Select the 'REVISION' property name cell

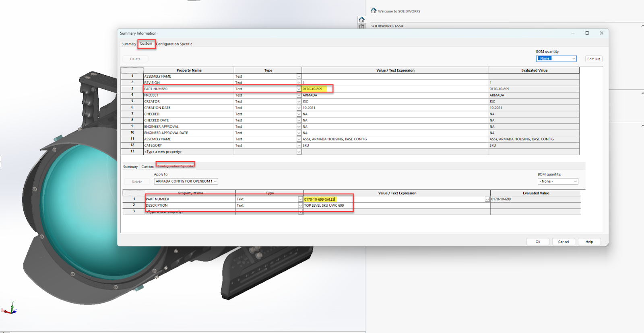189,82
